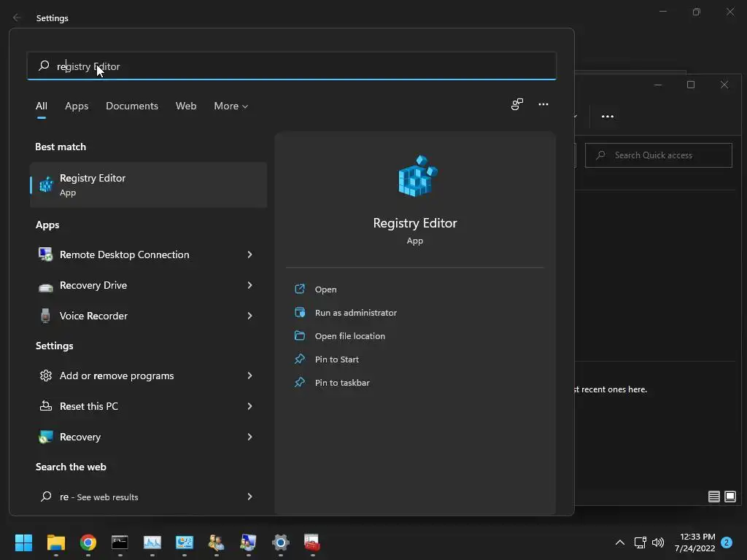The image size is (747, 560).
Task: Click the network icon in system tray
Action: click(x=640, y=542)
